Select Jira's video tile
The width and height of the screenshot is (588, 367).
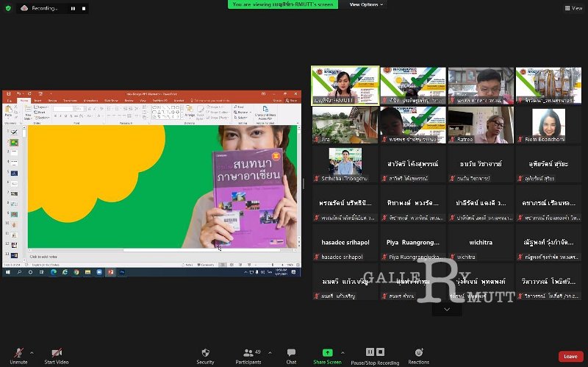click(x=345, y=124)
